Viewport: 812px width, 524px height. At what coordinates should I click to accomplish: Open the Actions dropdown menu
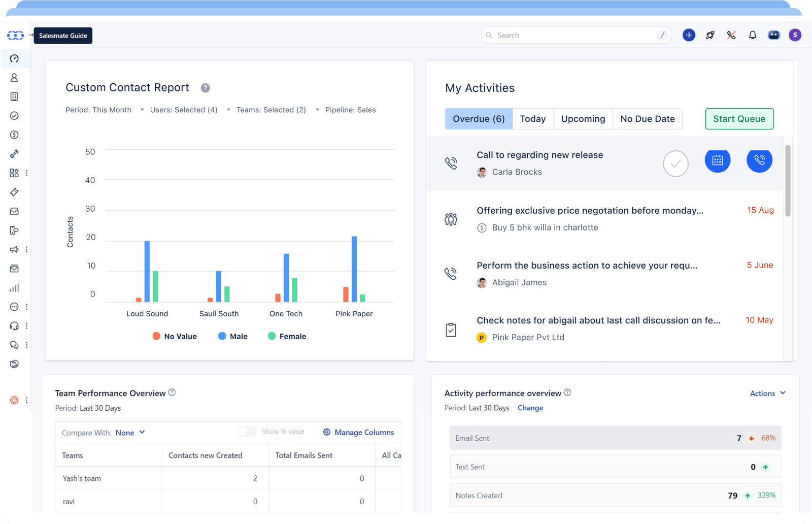[x=767, y=394]
